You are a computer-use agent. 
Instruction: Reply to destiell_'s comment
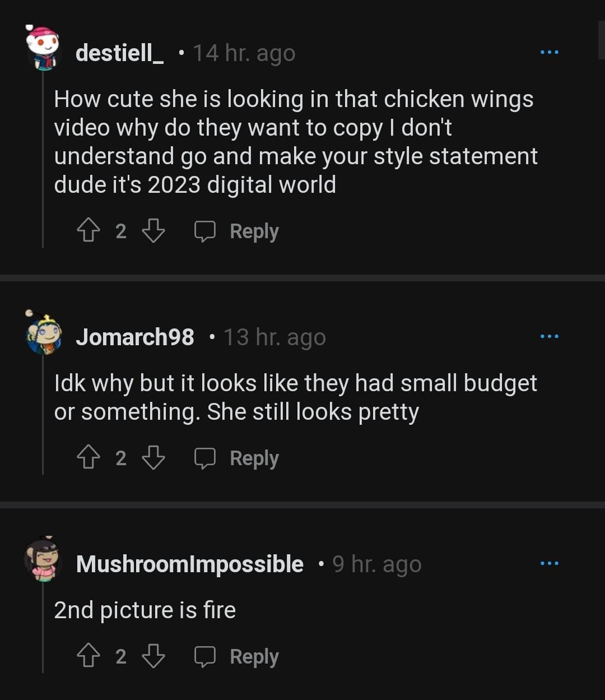pyautogui.click(x=237, y=231)
